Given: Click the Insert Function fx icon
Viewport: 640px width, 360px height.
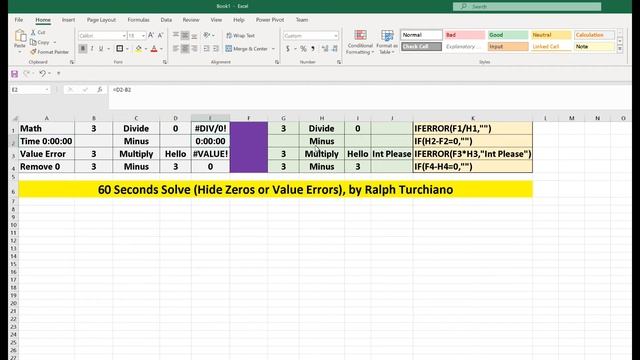Looking at the screenshot, I should coord(100,89).
